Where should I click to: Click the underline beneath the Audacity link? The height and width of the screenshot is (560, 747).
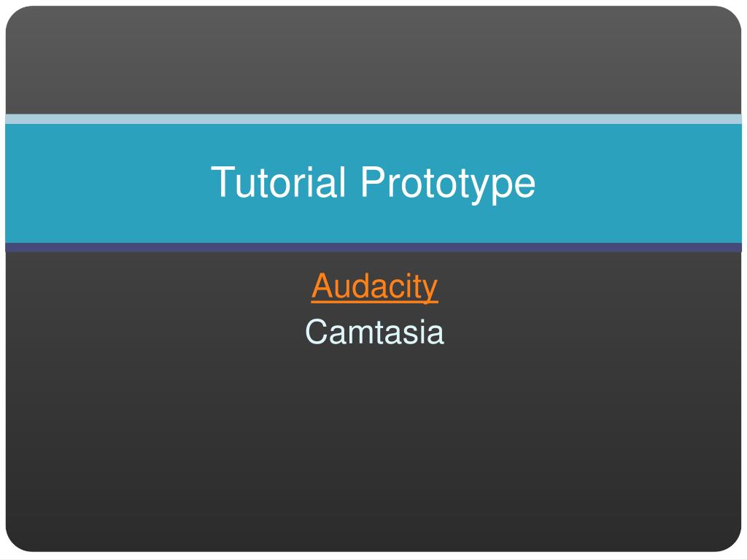(374, 301)
